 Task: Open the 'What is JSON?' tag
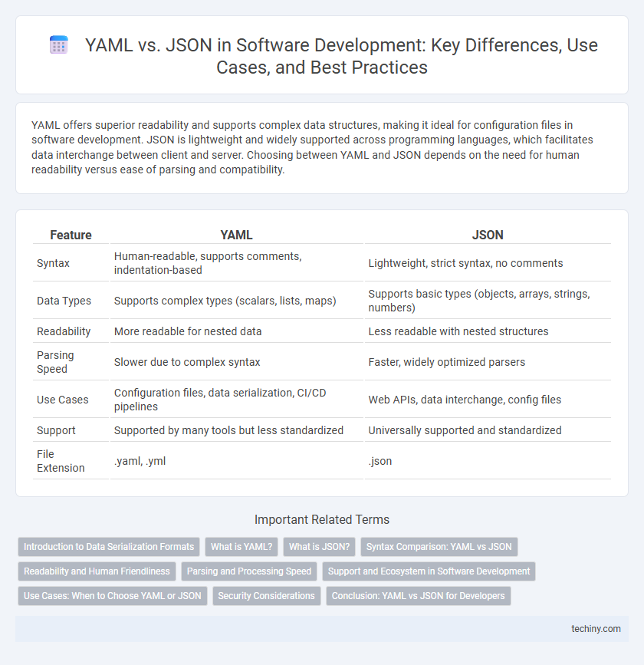[319, 547]
